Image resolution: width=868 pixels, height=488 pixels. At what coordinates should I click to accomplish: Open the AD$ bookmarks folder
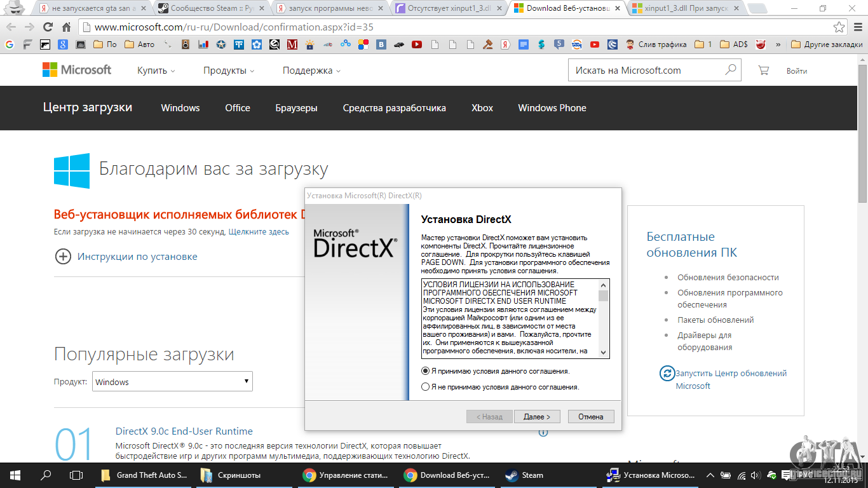733,44
